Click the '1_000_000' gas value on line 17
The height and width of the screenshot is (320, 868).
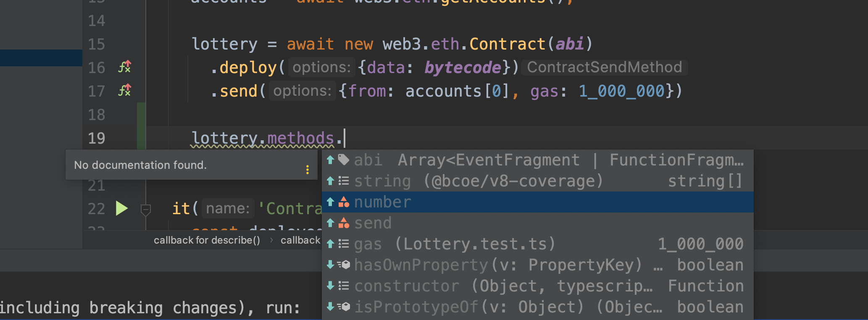[x=621, y=91]
